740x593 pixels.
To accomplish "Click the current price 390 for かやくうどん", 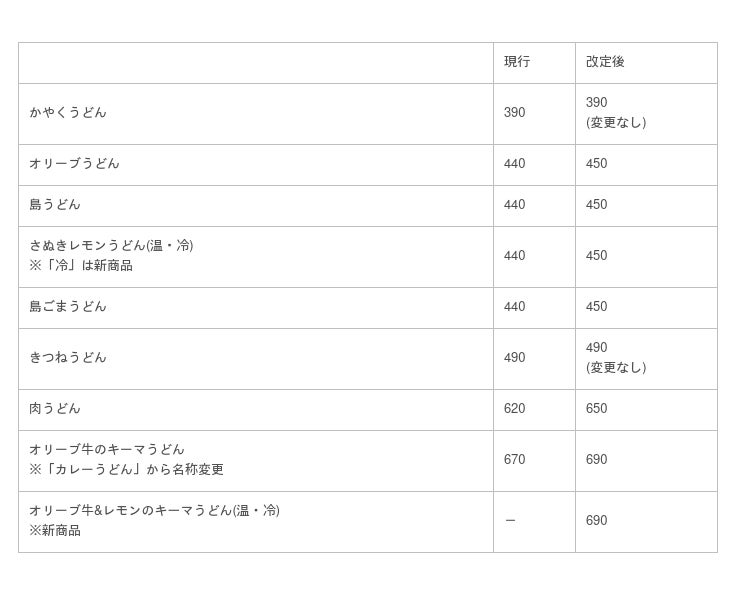I will [x=514, y=113].
